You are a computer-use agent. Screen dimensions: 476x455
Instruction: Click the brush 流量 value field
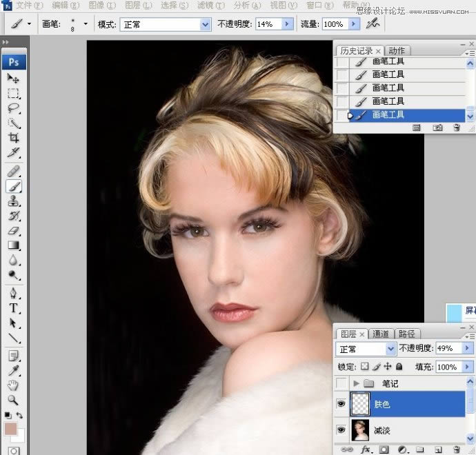click(x=333, y=24)
